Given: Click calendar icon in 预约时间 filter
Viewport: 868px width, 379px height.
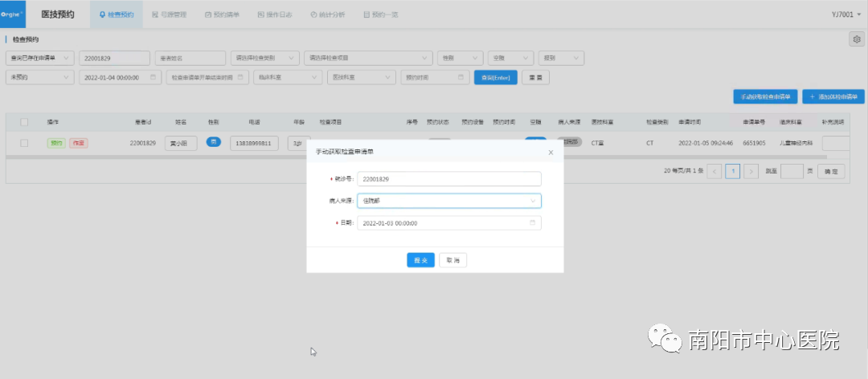Looking at the screenshot, I should coord(461,77).
